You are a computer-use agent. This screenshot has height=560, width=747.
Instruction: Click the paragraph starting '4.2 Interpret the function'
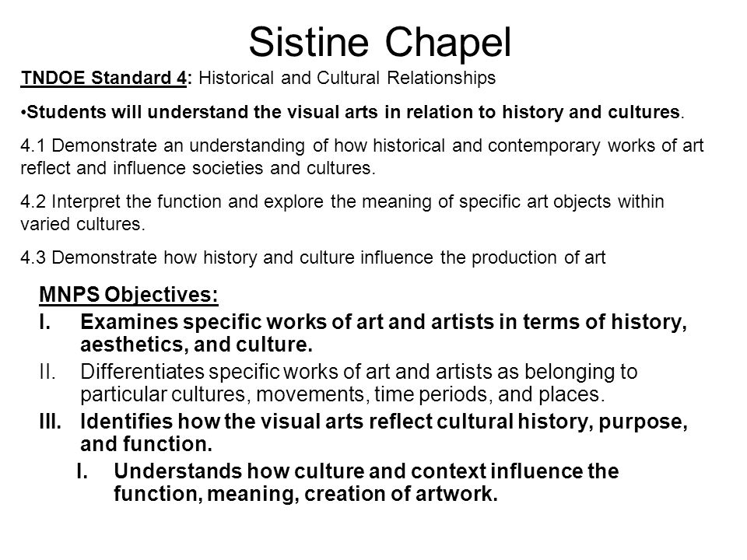(x=342, y=212)
